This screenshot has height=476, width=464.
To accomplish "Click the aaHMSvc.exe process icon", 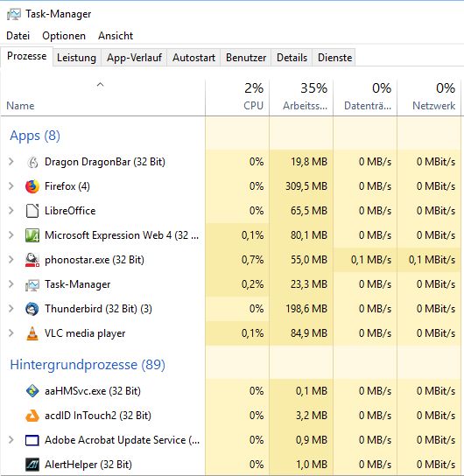I will (32, 391).
